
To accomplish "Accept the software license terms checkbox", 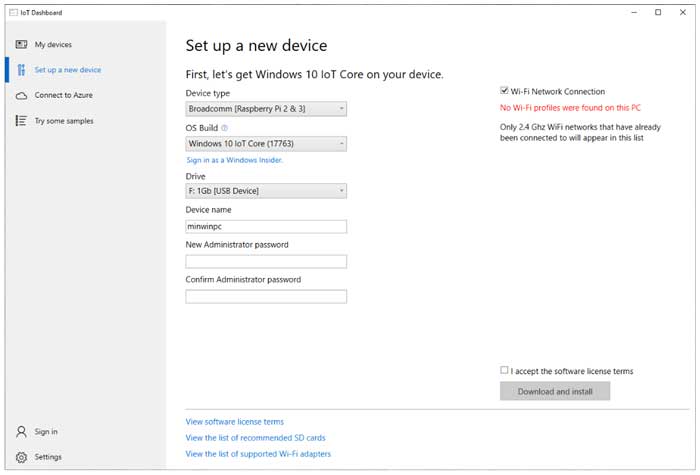I will pos(505,370).
